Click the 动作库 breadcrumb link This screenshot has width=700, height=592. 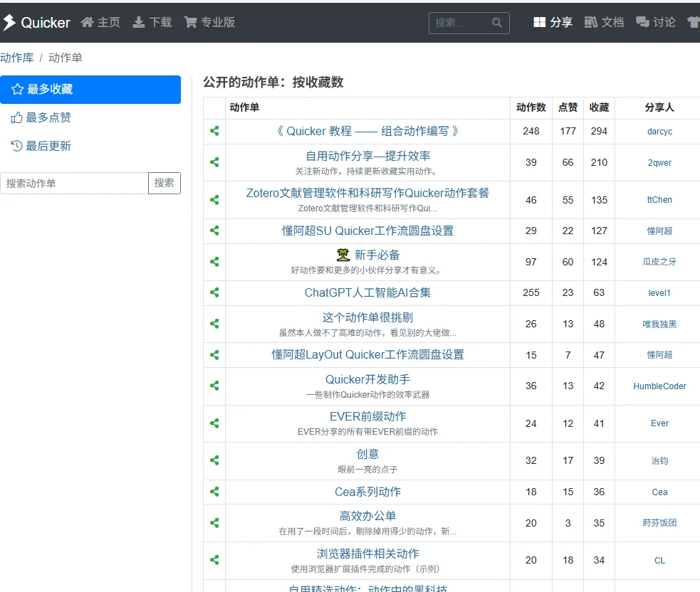pos(17,57)
